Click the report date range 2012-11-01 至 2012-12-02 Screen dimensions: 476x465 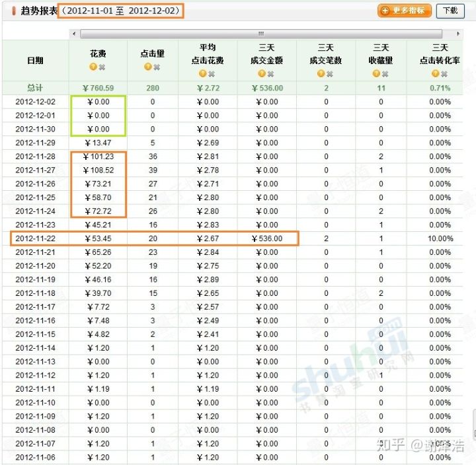120,11
